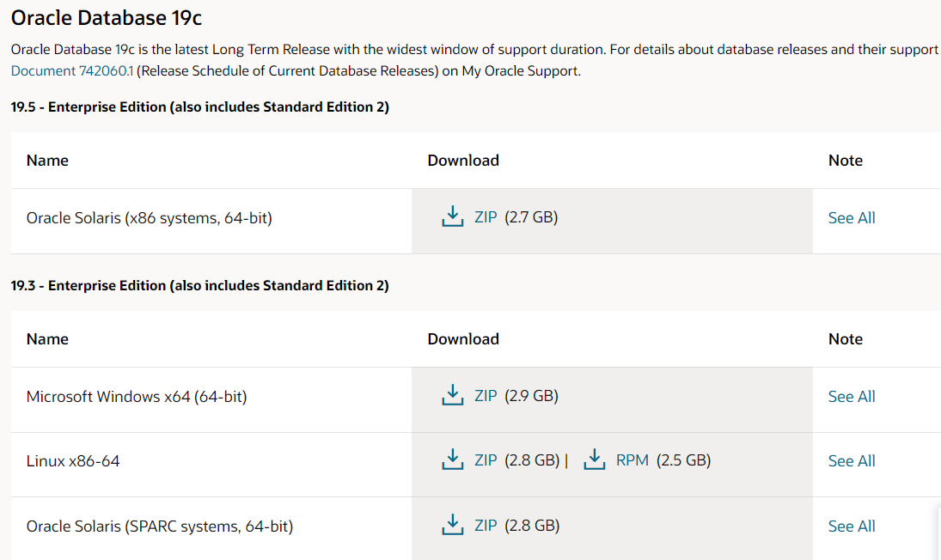Download the 2.8 GB ZIP for Linux x86-64

click(x=486, y=460)
